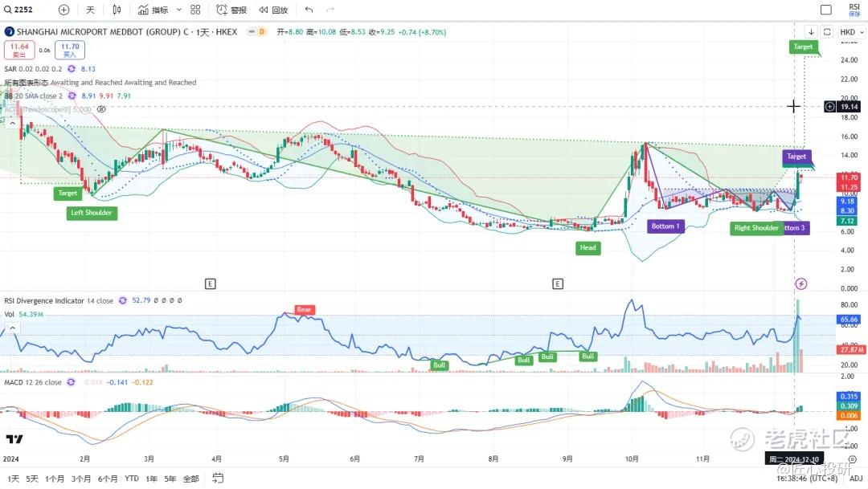
Task: Select the Left Shoulder pattern label
Action: 92,213
